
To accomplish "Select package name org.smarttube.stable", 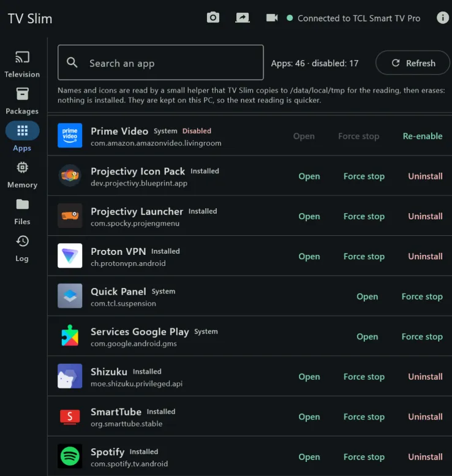I will [x=127, y=423].
